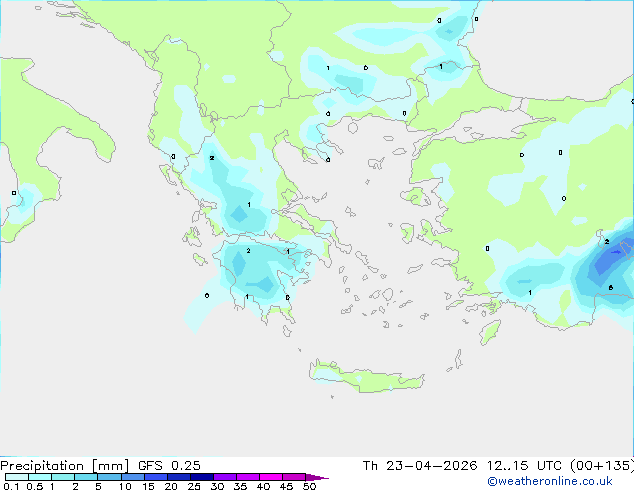Select the 'GFS 0.25' model label

(x=169, y=466)
